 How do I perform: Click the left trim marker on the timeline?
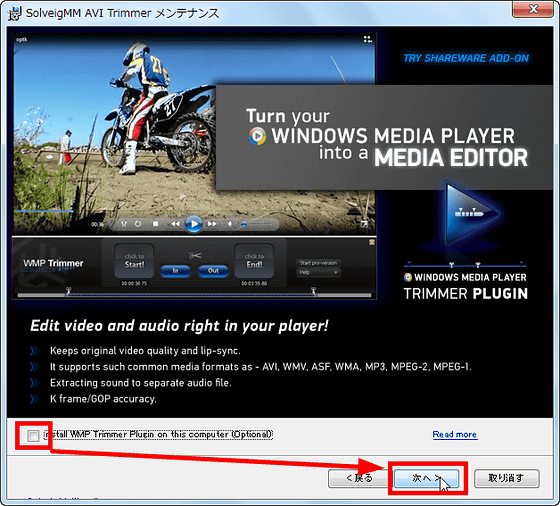point(69,291)
